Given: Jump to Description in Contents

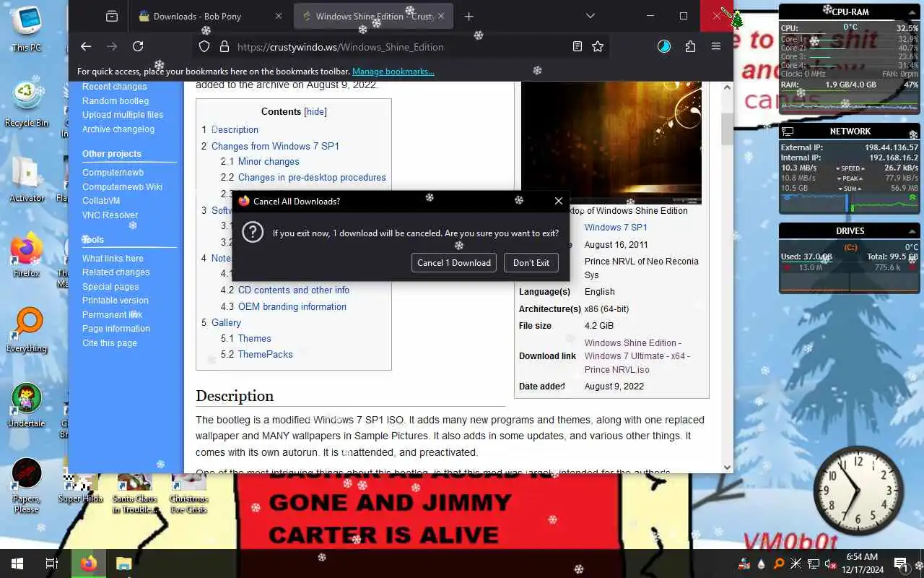Looking at the screenshot, I should click(235, 129).
